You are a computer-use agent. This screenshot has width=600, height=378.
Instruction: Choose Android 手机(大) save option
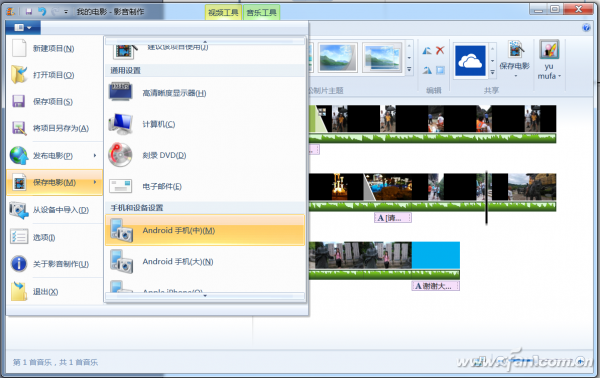pos(205,262)
